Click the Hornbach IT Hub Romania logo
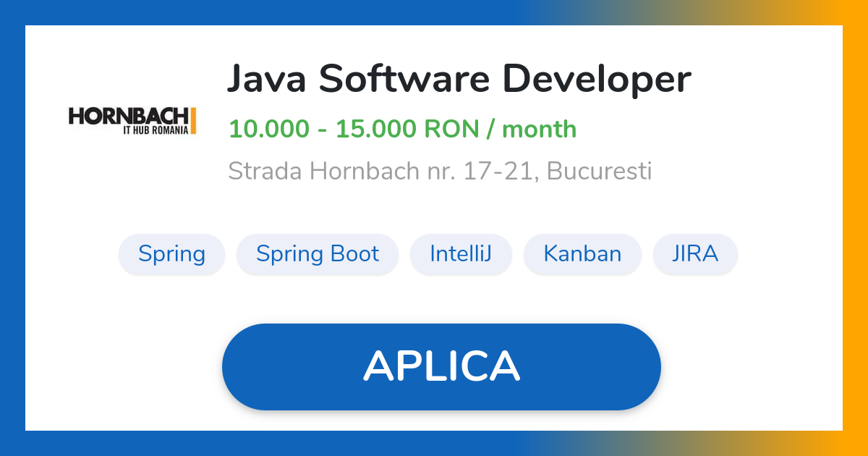868x456 pixels. click(x=132, y=119)
